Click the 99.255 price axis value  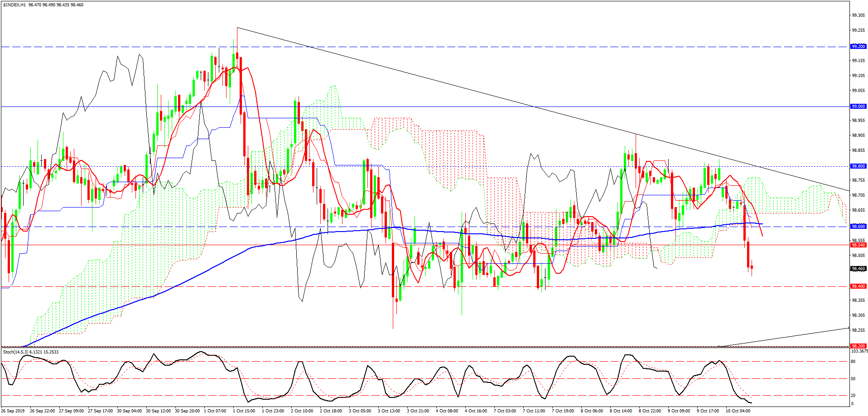click(858, 30)
